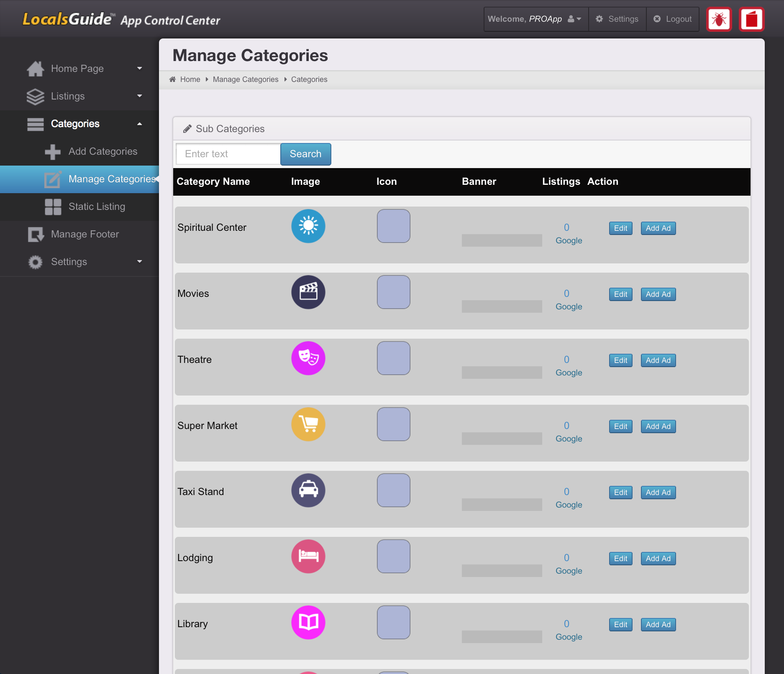
Task: Click the Lodging bed image
Action: (308, 557)
